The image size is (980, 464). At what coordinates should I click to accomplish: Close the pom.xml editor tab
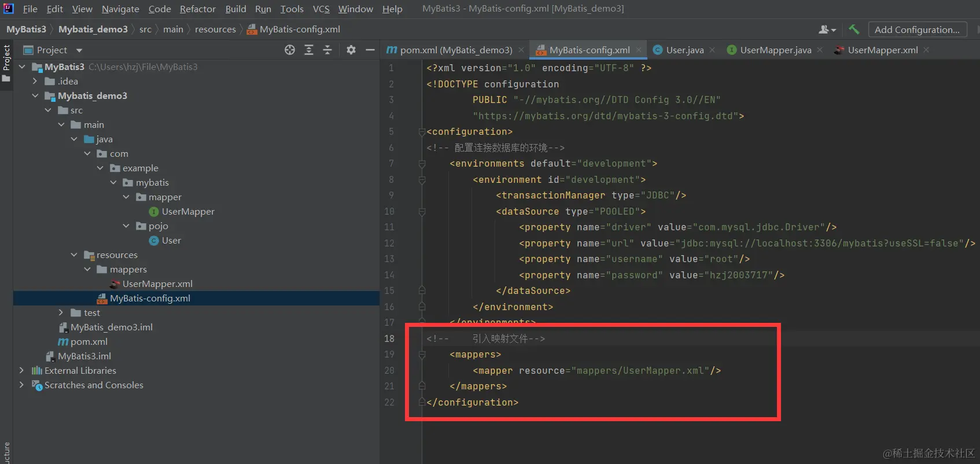tap(521, 50)
